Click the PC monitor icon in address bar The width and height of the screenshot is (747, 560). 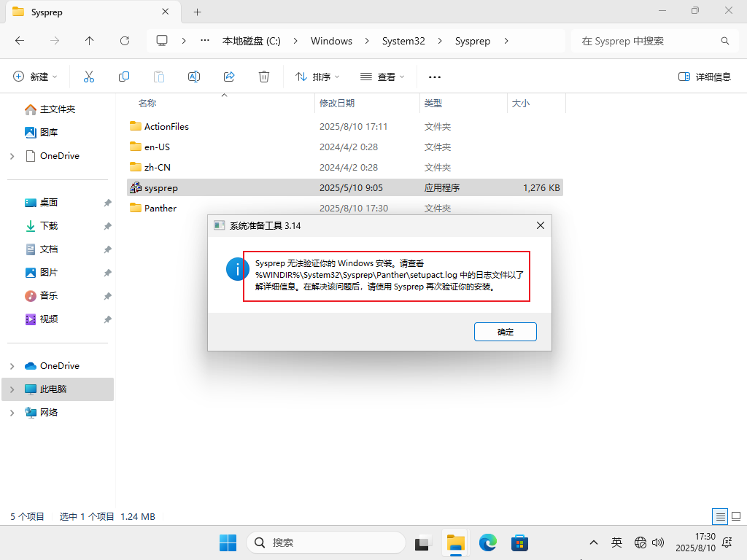tap(162, 41)
